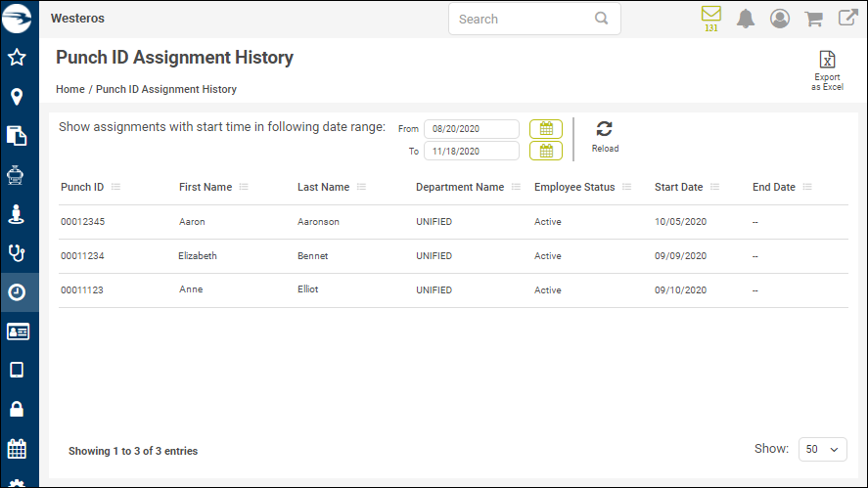This screenshot has height=488, width=868.
Task: Click the From date field 08/20/2020
Action: (x=472, y=129)
